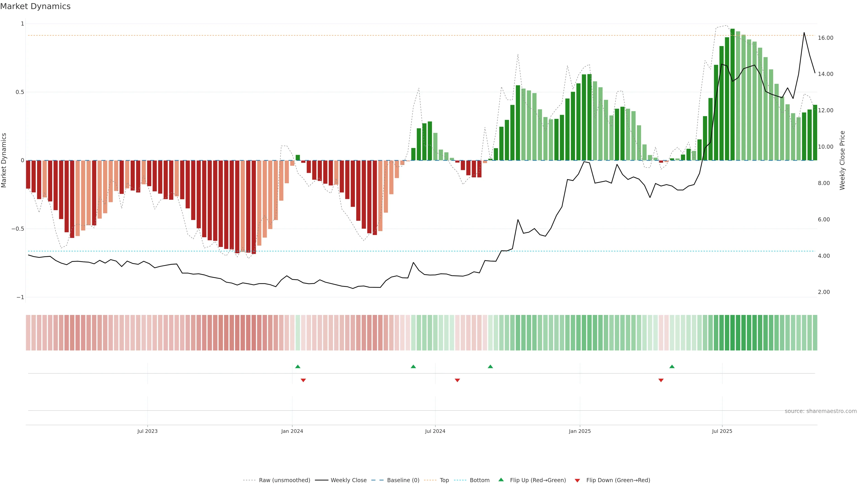Click the green Flip Up marker around Sep 2024
Viewport: 868px width, 488px height.
[490, 366]
